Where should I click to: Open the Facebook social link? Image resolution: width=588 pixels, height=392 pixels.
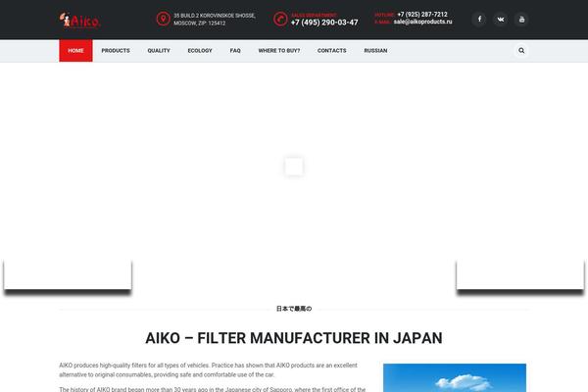point(479,20)
